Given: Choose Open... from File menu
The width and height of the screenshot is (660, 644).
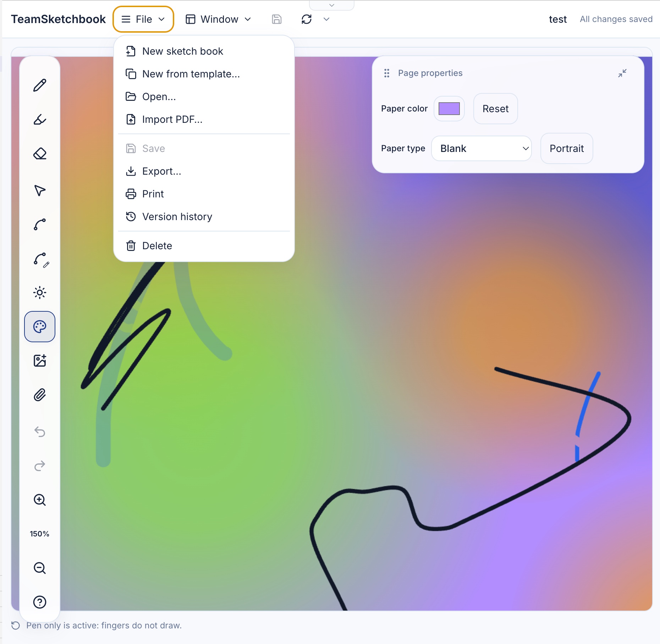Looking at the screenshot, I should pos(204,97).
